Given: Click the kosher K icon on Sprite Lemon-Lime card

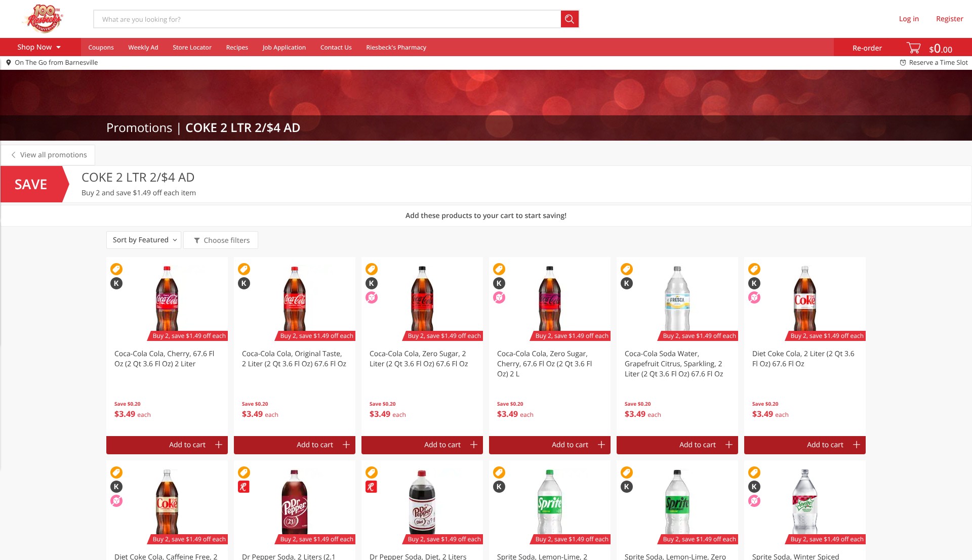Looking at the screenshot, I should click(x=499, y=487).
